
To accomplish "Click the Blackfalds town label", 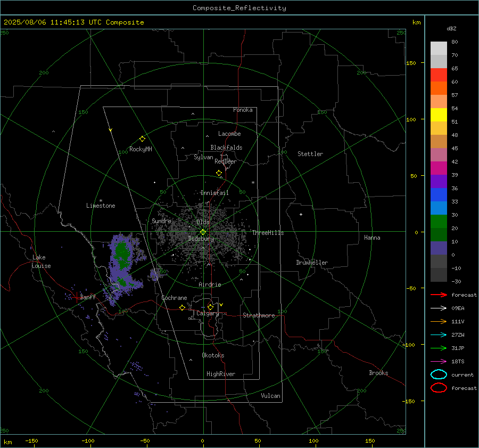I will (226, 148).
